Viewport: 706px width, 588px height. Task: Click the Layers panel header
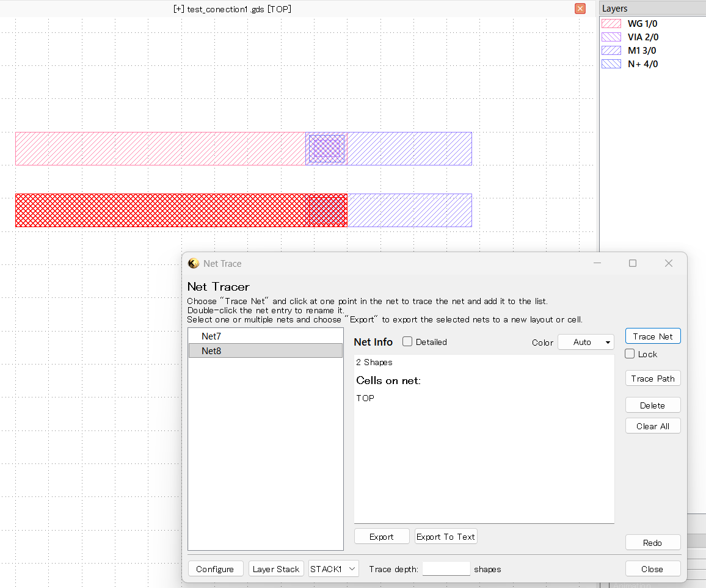point(653,8)
